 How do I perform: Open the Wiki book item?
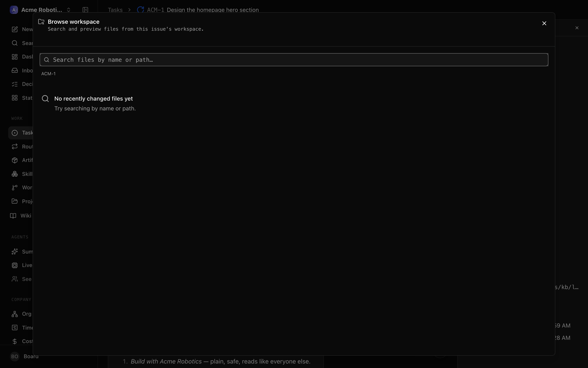point(21,216)
